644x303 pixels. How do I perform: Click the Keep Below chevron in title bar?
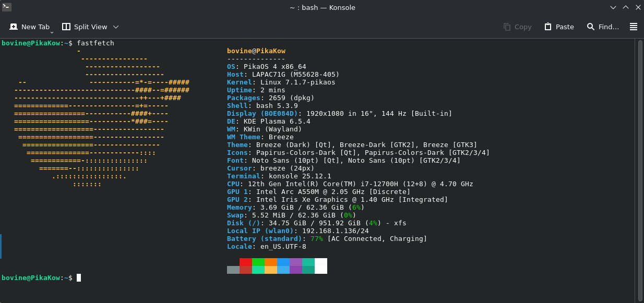pos(613,7)
